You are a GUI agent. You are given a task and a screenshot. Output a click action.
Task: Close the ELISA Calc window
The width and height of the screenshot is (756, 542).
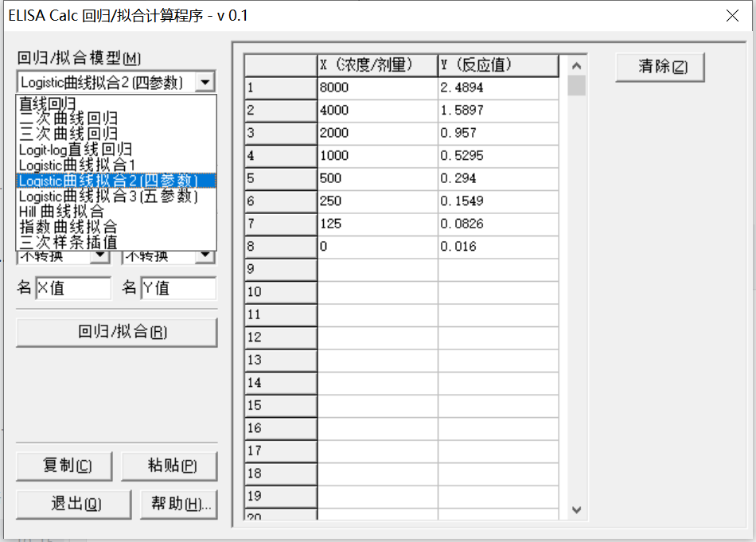click(732, 15)
